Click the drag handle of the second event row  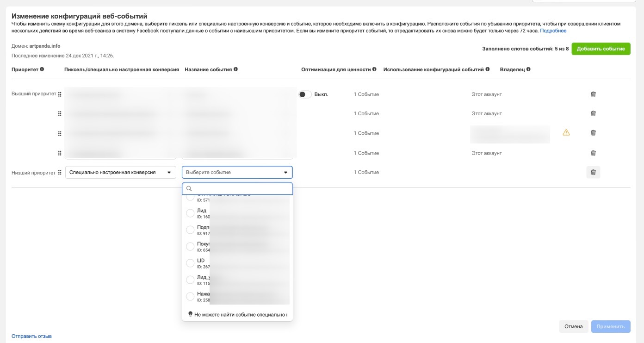coord(60,113)
